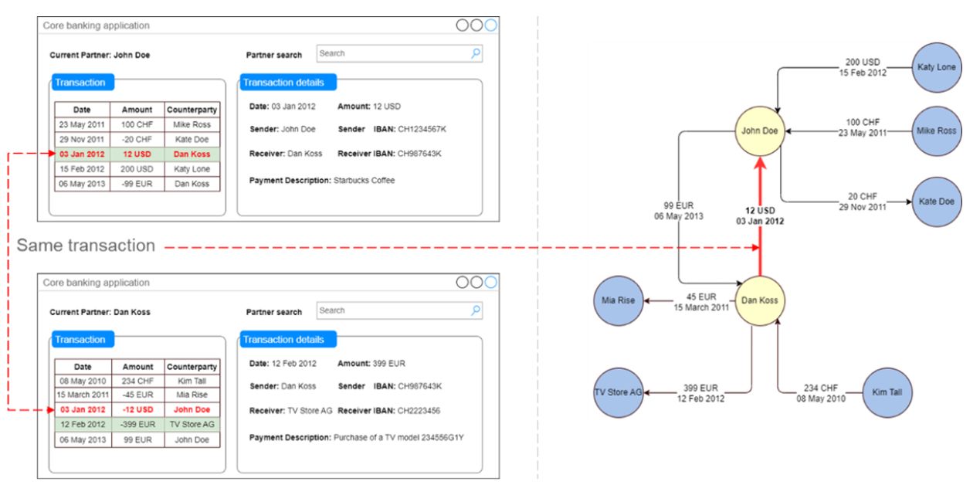Select the 23 May 2011 100 CHF table row
980x495 pixels.
[137, 124]
